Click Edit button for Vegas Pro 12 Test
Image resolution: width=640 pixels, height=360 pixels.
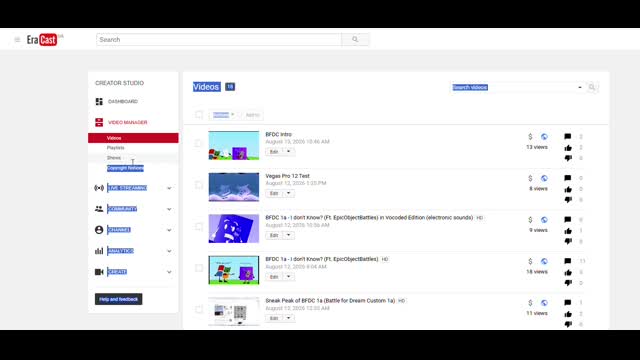coord(274,193)
